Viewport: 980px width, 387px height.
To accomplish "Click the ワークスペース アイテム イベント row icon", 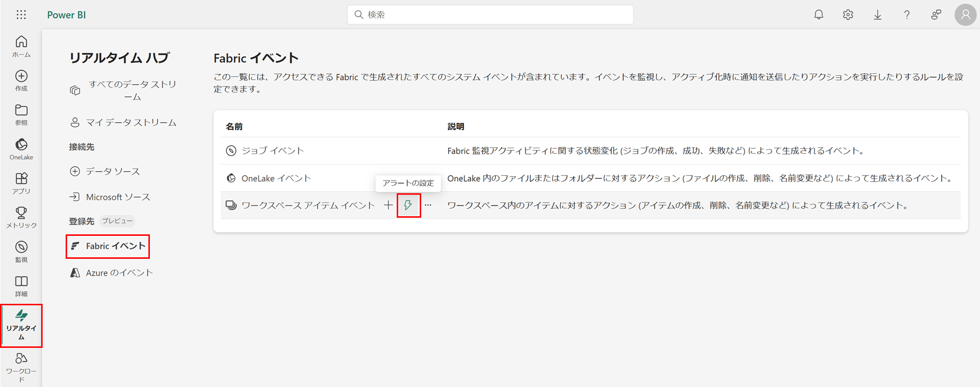I will pos(231,205).
